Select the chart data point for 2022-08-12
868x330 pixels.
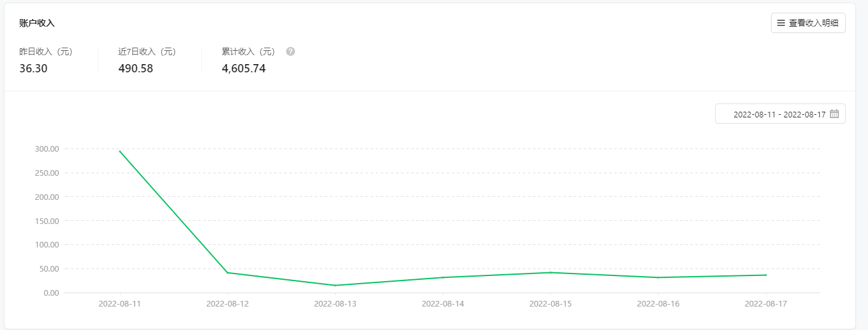[227, 273]
